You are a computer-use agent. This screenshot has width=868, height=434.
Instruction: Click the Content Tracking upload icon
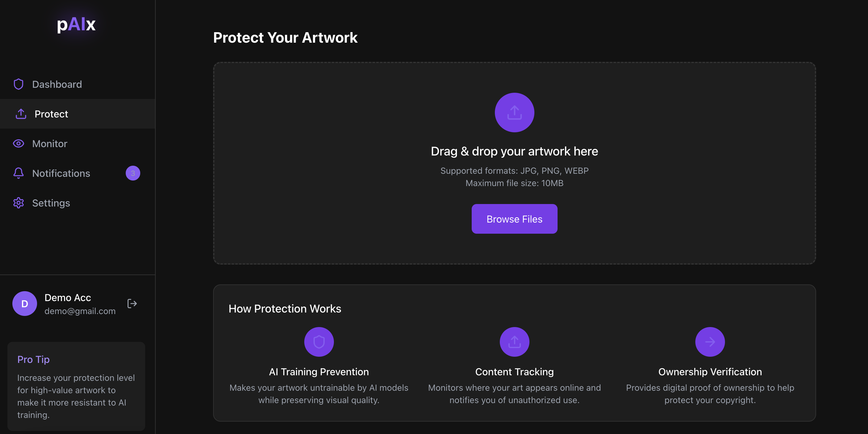tap(514, 342)
